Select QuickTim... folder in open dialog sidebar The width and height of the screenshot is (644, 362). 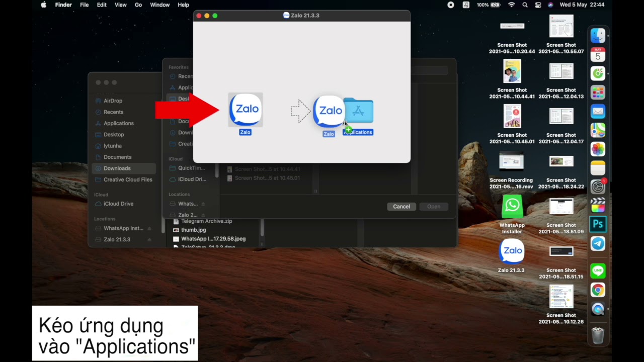(191, 168)
